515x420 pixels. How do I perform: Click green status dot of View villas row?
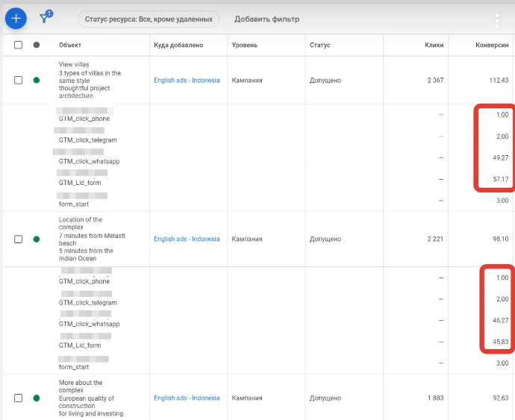click(37, 81)
